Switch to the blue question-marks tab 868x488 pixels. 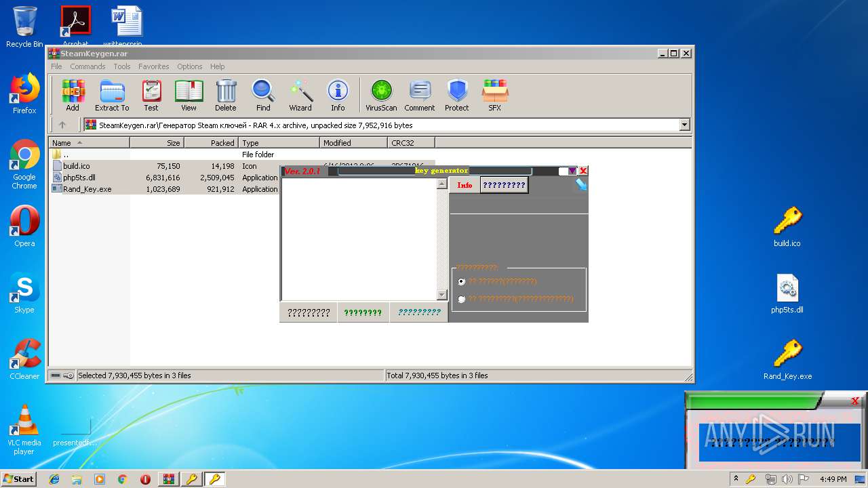tap(504, 185)
